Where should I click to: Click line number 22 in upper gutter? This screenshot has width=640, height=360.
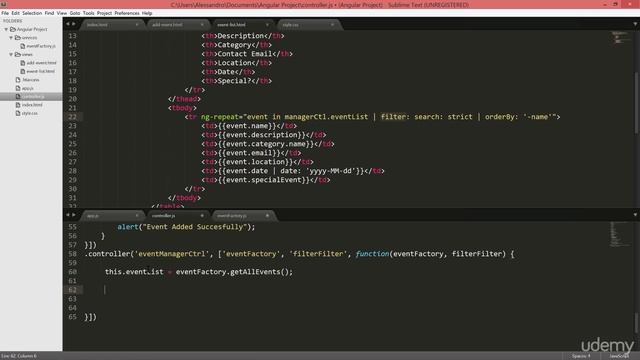(x=72, y=117)
